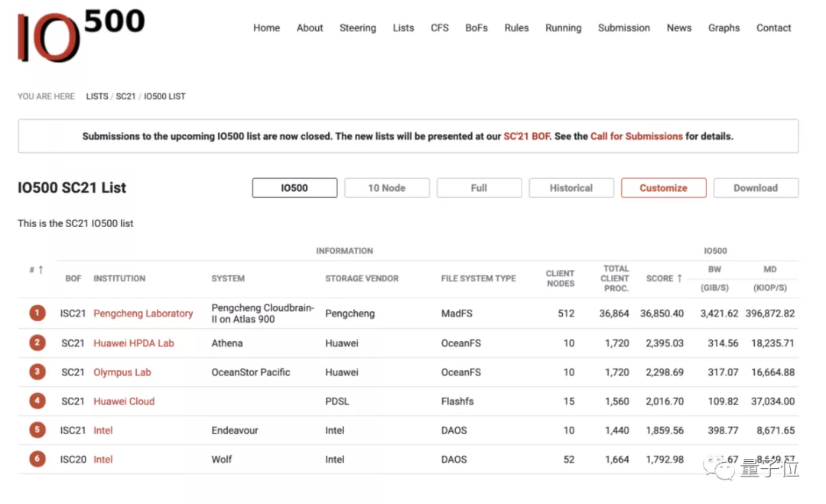
Task: Switch to the Full list view
Action: pyautogui.click(x=479, y=188)
